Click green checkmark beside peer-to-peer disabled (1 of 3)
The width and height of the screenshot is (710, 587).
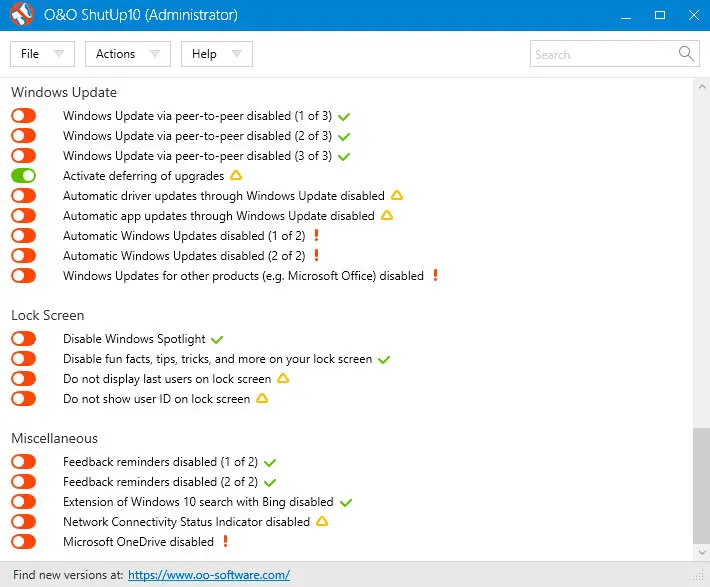coord(344,117)
